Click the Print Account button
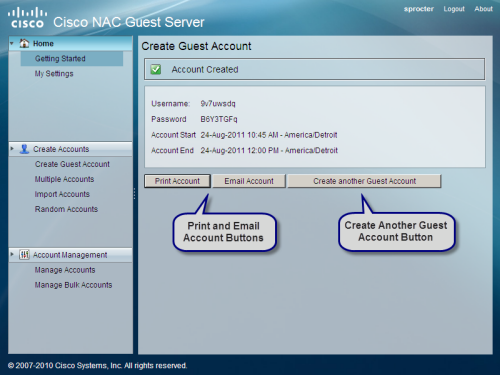This screenshot has height=375, width=500. pos(177,181)
